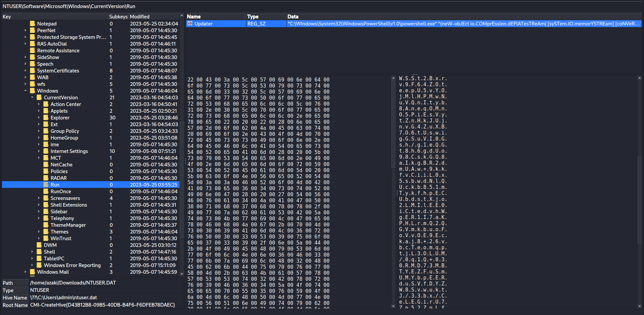Click the Notepad folder icon
This screenshot has width=644, height=315.
click(33, 23)
